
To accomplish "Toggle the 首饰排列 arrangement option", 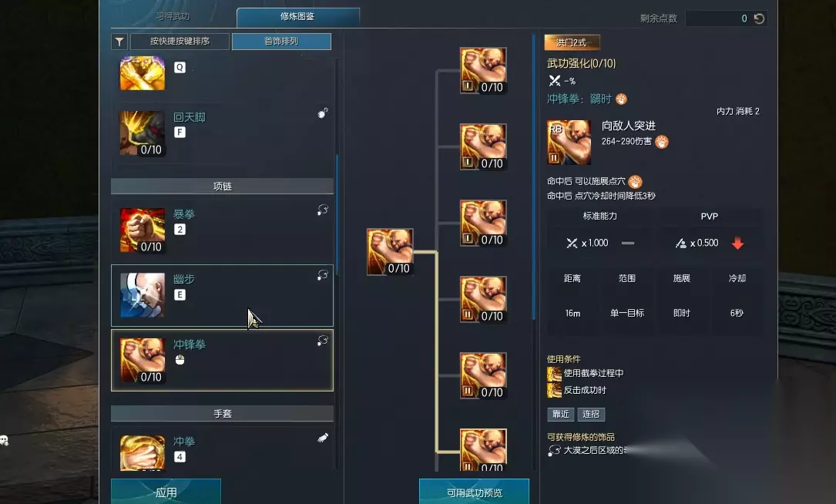I will [281, 42].
